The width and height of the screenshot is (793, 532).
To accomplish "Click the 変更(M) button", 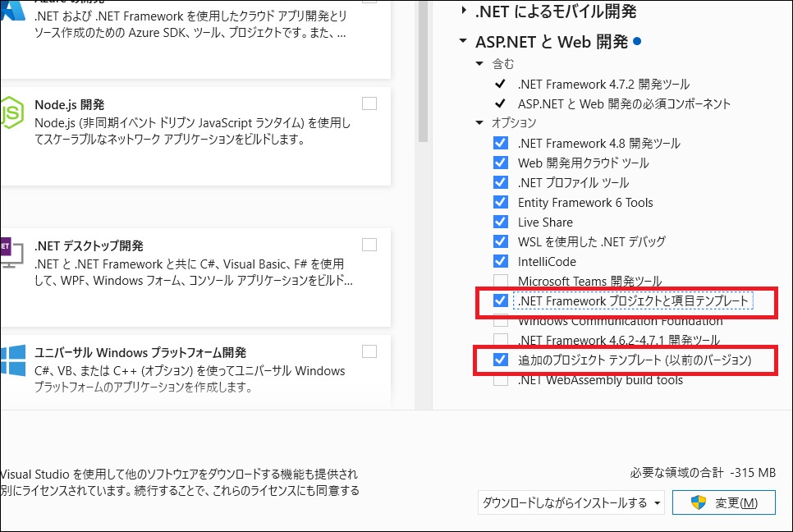I will click(x=724, y=502).
